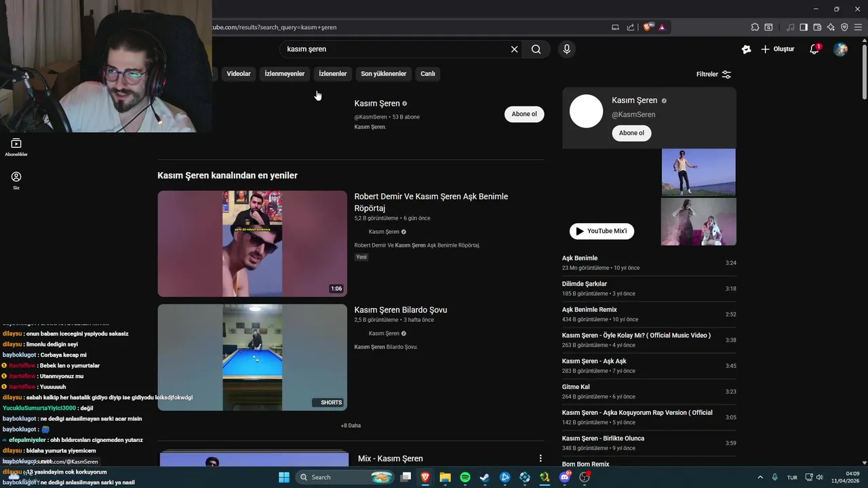Screen dimensions: 868x488
Task: Open the Filtreler filter options
Action: click(x=713, y=74)
